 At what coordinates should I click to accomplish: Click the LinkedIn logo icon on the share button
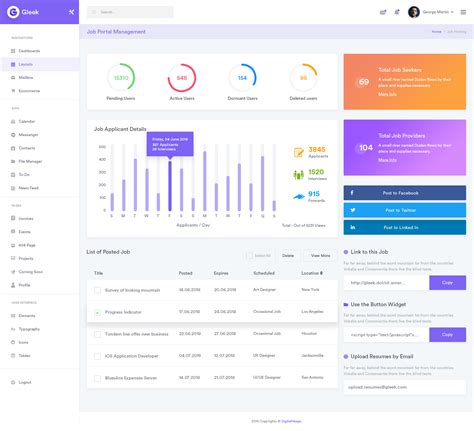[x=353, y=227]
